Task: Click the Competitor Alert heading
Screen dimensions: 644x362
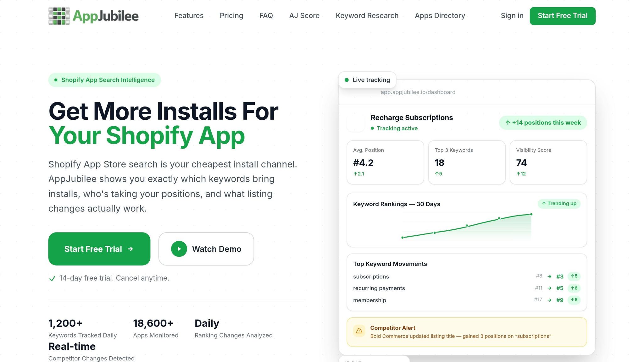Action: click(x=392, y=328)
